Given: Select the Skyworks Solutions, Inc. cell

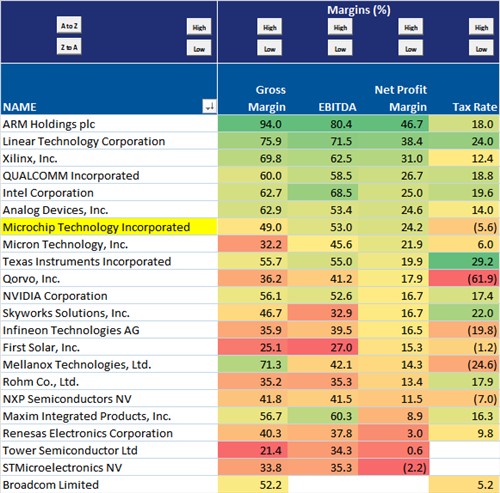Looking at the screenshot, I should (109, 313).
